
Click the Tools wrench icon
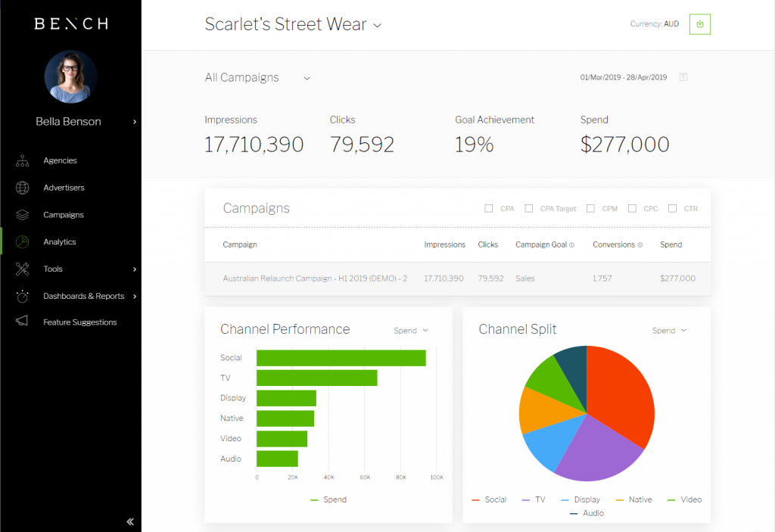tap(22, 269)
